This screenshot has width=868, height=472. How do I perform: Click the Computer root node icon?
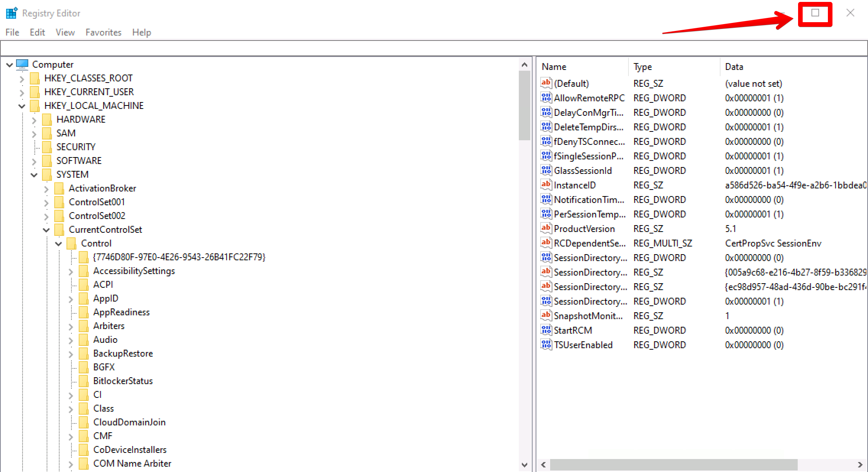(22, 65)
